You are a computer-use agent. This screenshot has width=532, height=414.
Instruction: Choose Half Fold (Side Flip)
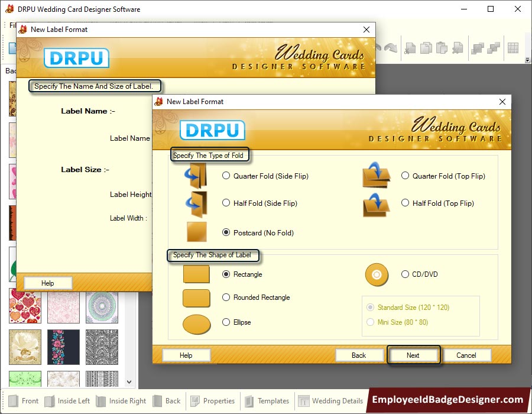(226, 203)
